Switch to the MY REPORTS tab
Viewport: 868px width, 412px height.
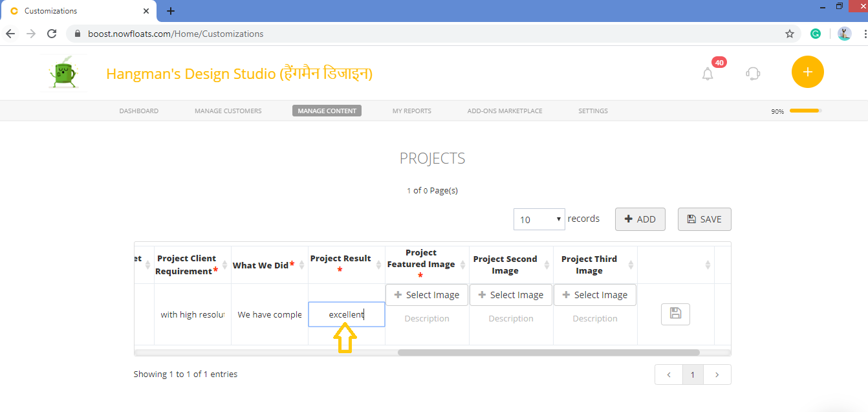click(411, 111)
